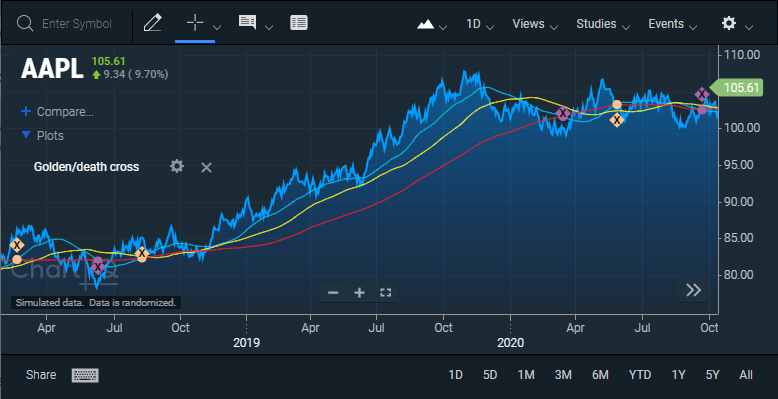Activate the crosshair tool
This screenshot has width=778, height=399.
(194, 23)
